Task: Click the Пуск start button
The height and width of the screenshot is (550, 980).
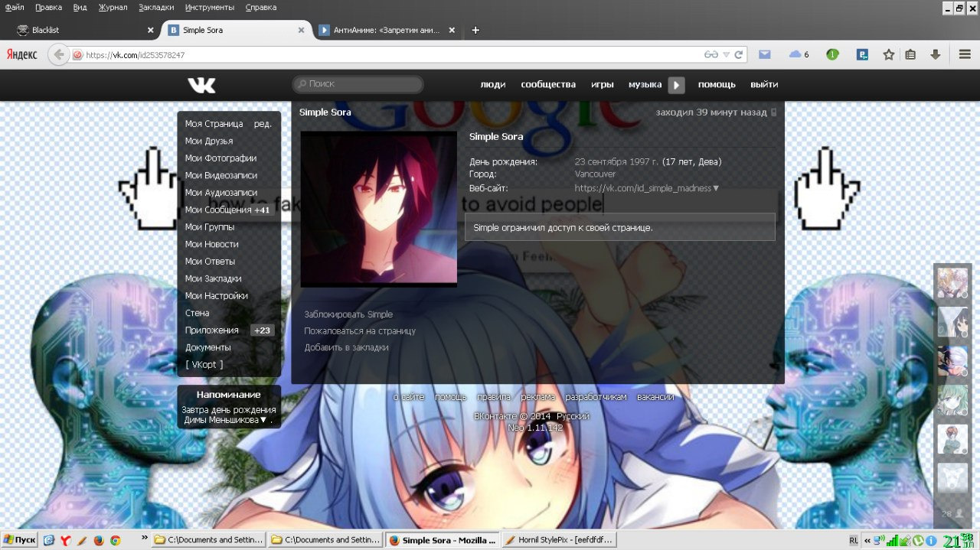Action: [x=19, y=540]
